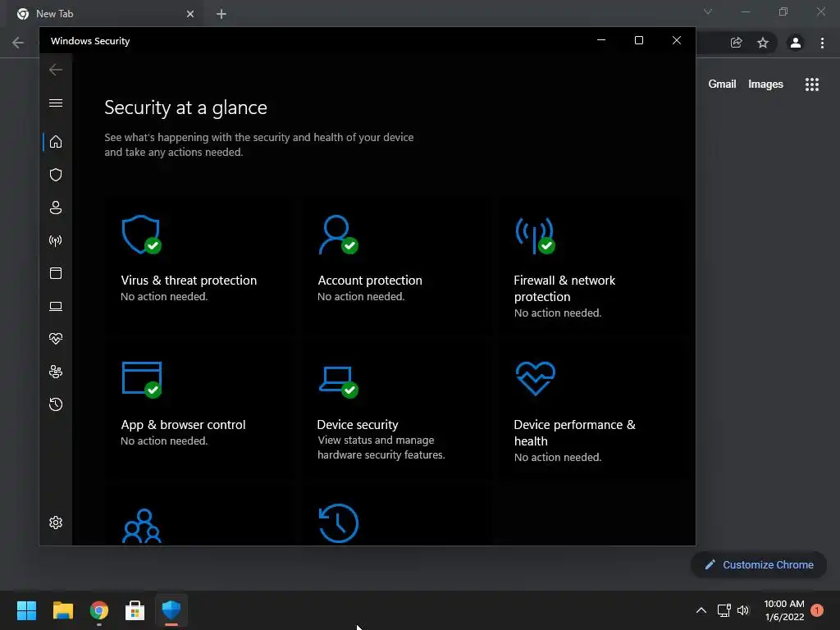This screenshot has height=630, width=840.
Task: Click Windows Security taskbar icon
Action: click(x=171, y=609)
